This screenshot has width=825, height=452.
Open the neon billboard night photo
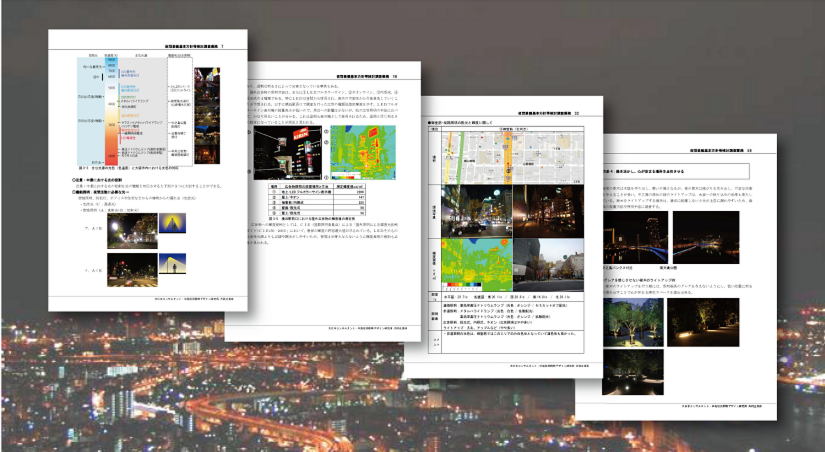(285, 150)
